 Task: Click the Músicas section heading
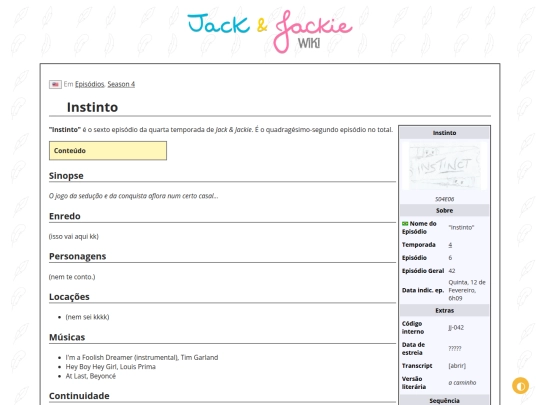tap(67, 337)
